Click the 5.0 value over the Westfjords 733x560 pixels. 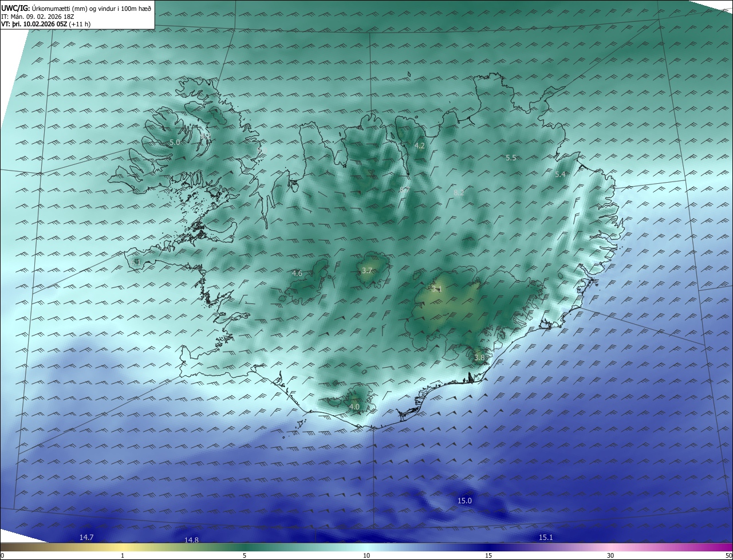175,142
